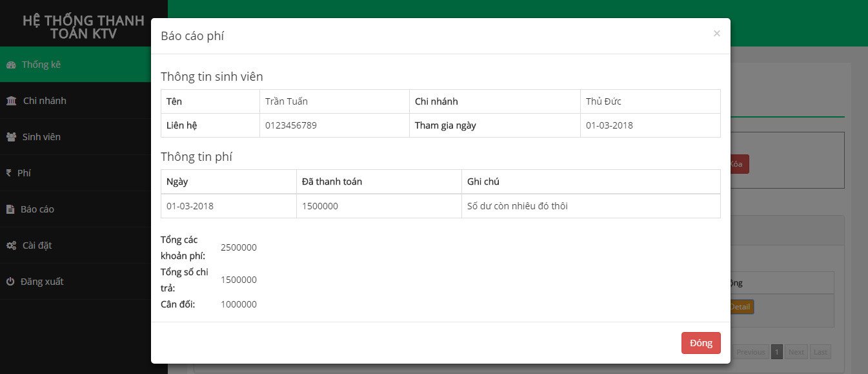Click the HỆ THỐNG THANH TOÁN KTV title
This screenshot has height=374, width=868.
84,27
